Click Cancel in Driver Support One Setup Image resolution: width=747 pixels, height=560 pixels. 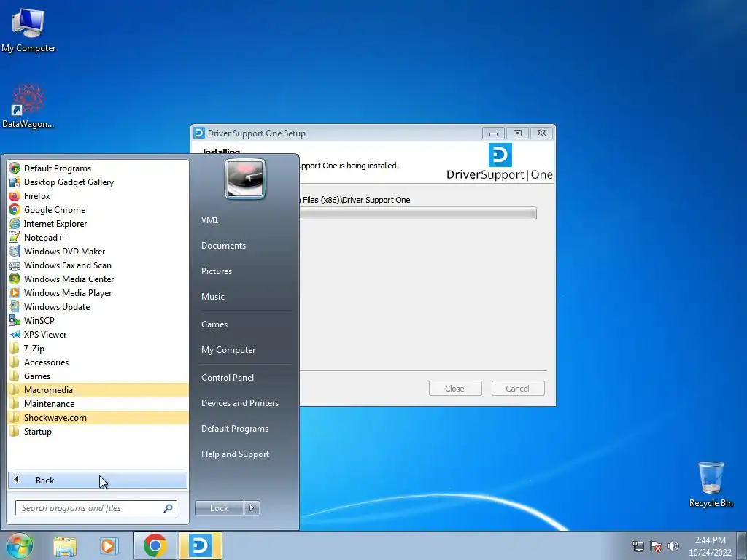pos(518,389)
